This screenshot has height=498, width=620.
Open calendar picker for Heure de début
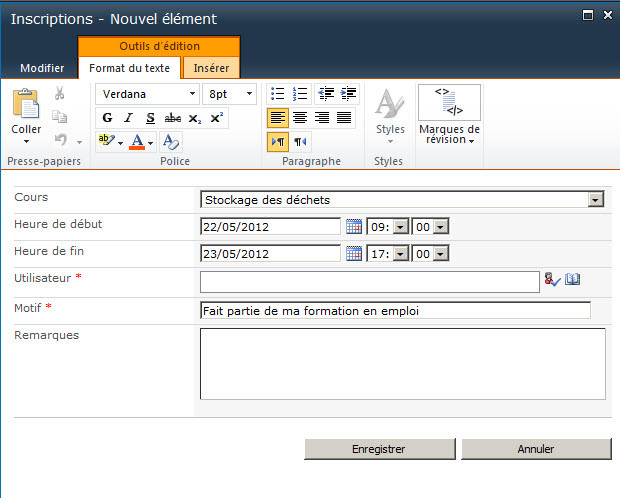(x=353, y=227)
